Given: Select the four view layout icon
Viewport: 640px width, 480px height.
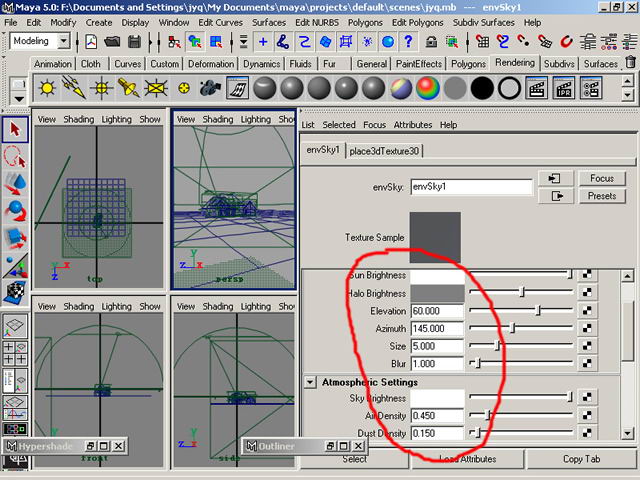Looking at the screenshot, I should [x=15, y=353].
